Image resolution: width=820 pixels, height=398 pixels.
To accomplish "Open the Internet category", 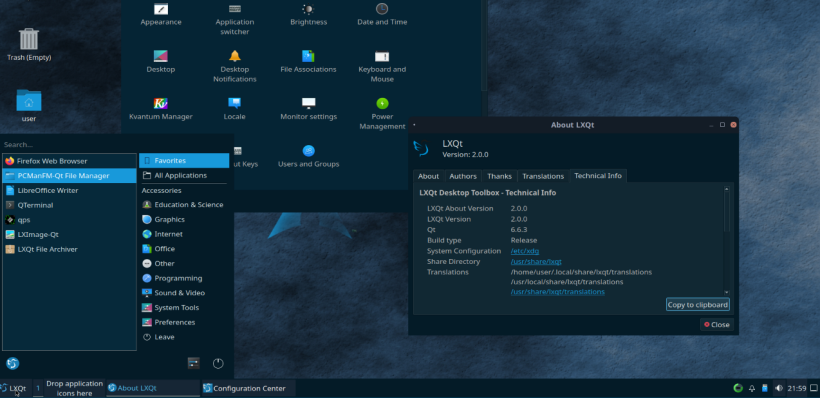I will click(184, 234).
